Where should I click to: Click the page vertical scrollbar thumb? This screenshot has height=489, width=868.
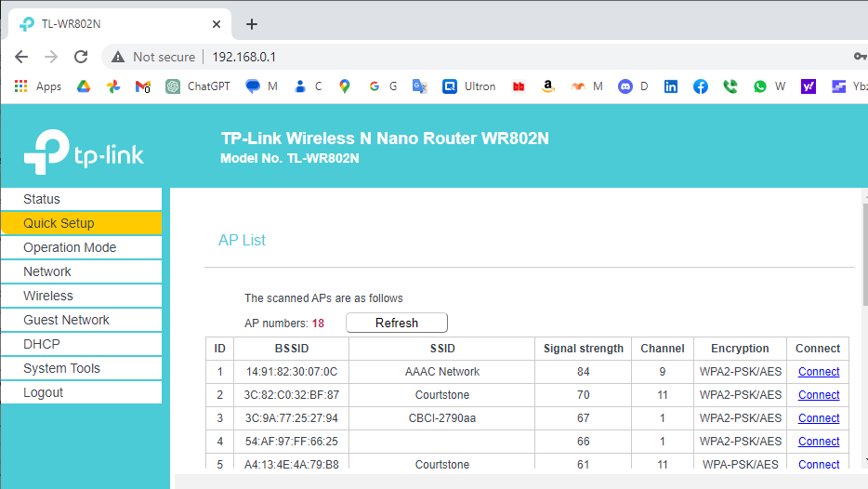[864, 254]
